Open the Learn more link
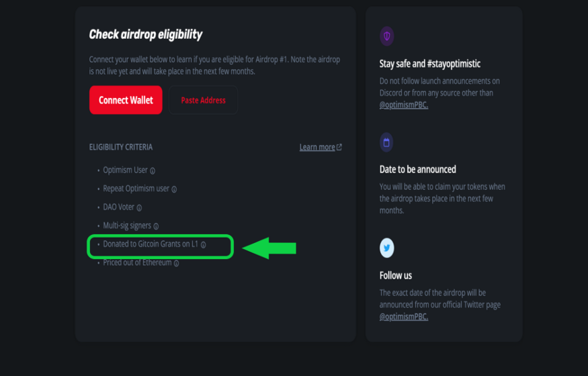Image resolution: width=588 pixels, height=376 pixels. pyautogui.click(x=317, y=147)
